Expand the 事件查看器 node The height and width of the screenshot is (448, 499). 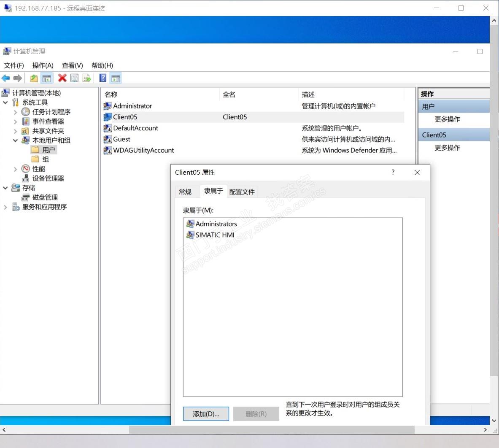[15, 121]
